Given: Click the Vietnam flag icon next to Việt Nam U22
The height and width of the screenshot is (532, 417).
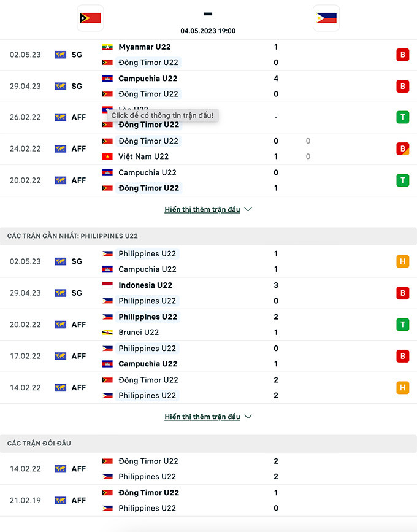Looking at the screenshot, I should [107, 156].
